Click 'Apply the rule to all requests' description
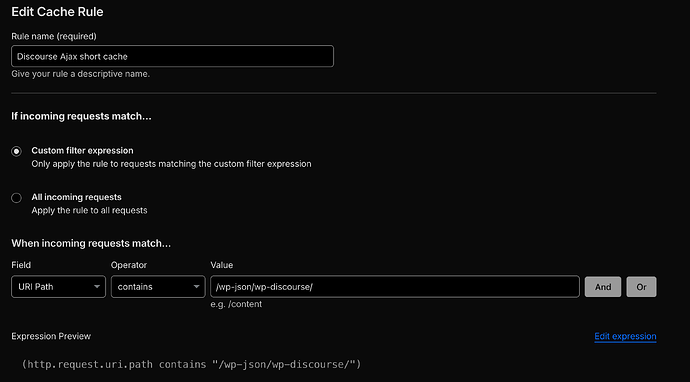Image resolution: width=690 pixels, height=382 pixels. tap(89, 210)
